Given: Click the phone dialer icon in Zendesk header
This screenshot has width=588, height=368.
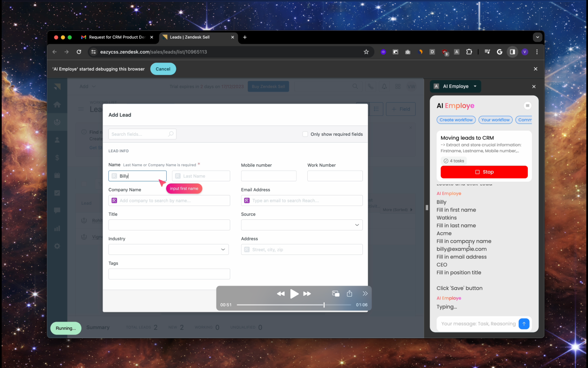Looking at the screenshot, I should 370,86.
